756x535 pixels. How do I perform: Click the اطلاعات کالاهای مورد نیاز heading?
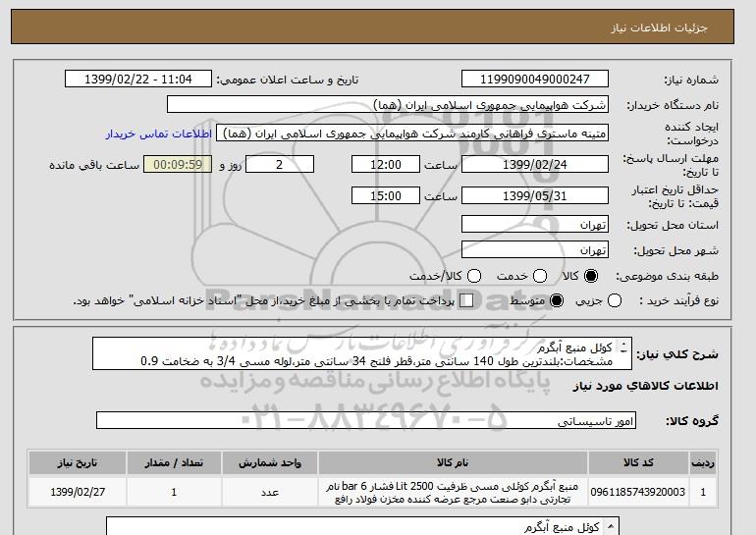(x=646, y=386)
